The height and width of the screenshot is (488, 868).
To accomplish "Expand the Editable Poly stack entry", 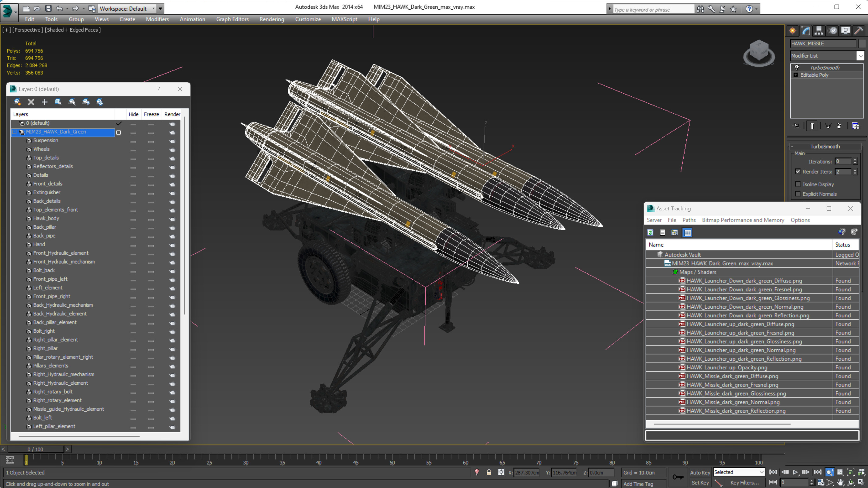I will click(x=796, y=75).
